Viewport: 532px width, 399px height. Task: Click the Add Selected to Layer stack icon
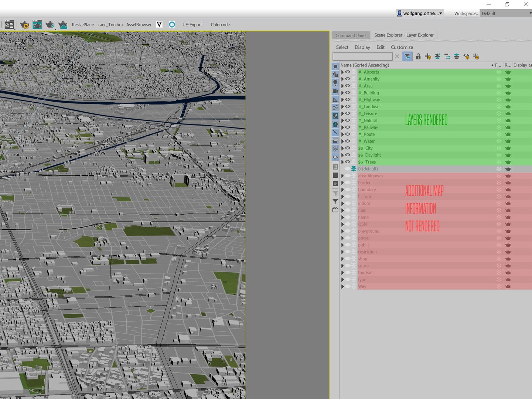[x=437, y=57]
